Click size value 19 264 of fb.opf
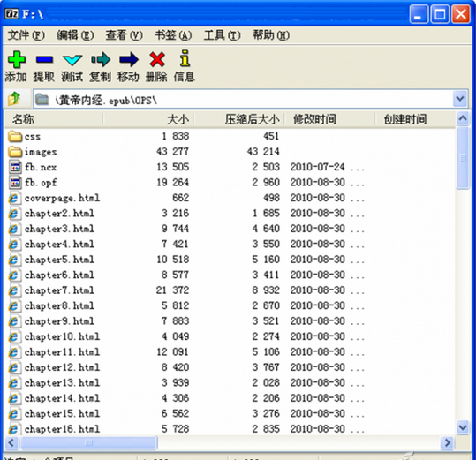The width and height of the screenshot is (476, 460). point(173,183)
